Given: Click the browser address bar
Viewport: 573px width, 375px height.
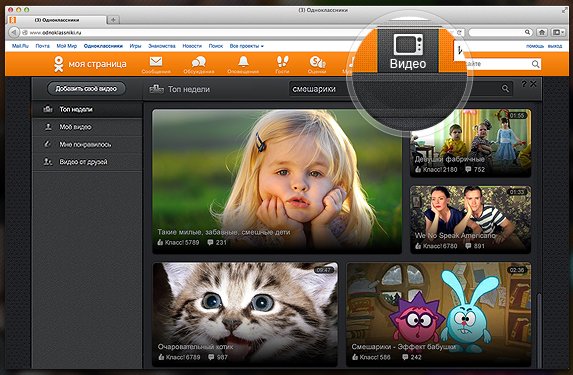Looking at the screenshot, I should (238, 33).
